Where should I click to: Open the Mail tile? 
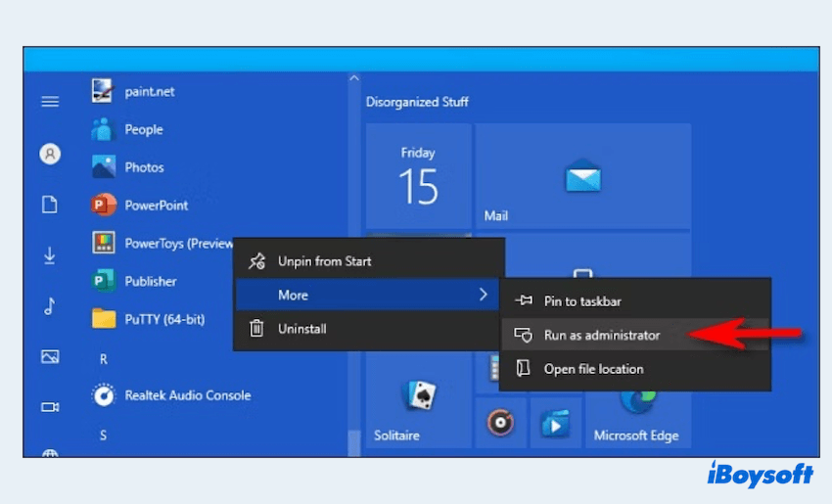point(582,175)
